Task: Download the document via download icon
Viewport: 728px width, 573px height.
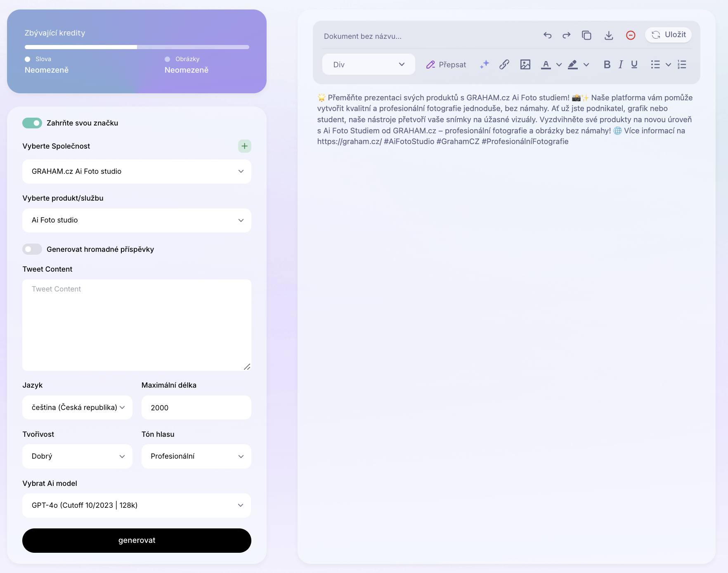Action: (609, 36)
